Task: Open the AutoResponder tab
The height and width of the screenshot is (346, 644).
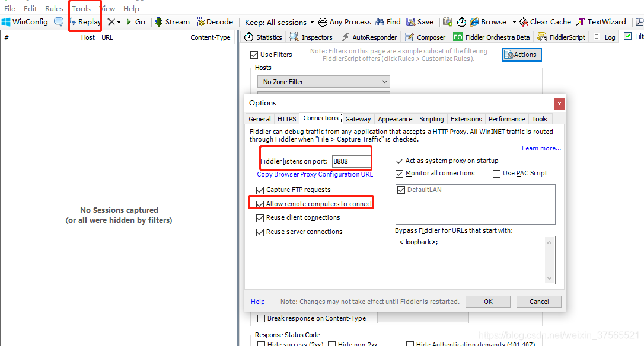Action: pos(369,37)
